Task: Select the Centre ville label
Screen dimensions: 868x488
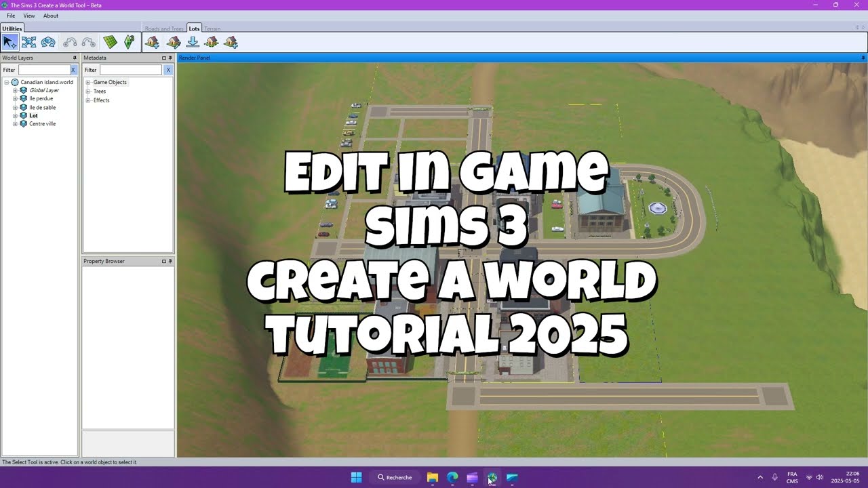Action: coord(43,123)
